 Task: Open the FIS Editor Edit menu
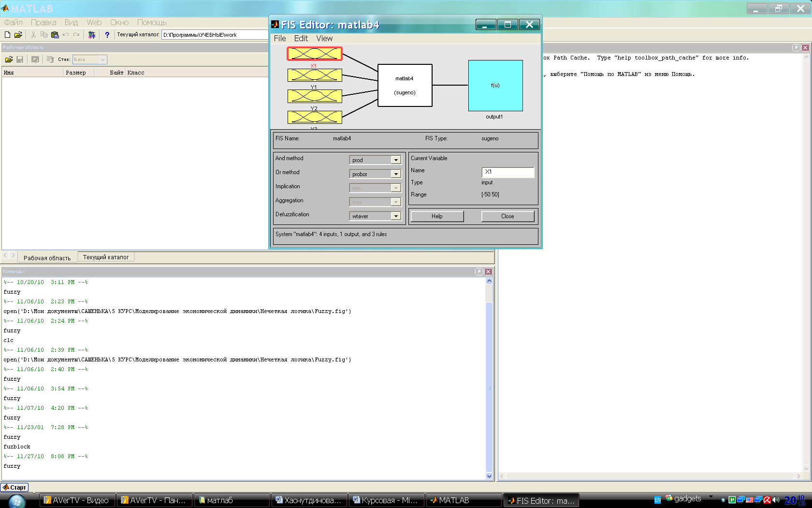coord(301,38)
